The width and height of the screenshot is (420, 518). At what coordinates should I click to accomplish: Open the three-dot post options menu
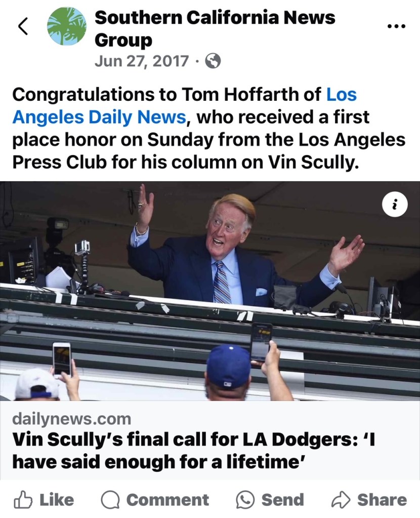[x=396, y=26]
